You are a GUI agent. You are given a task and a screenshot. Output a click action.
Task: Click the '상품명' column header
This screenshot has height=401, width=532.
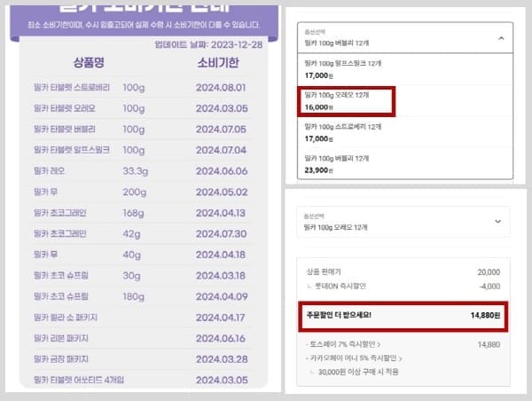[89, 63]
